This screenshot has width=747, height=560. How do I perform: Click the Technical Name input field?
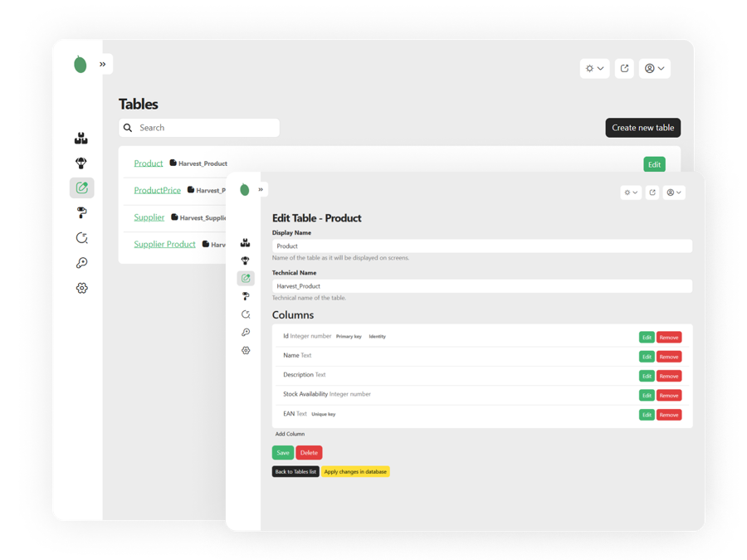point(481,286)
